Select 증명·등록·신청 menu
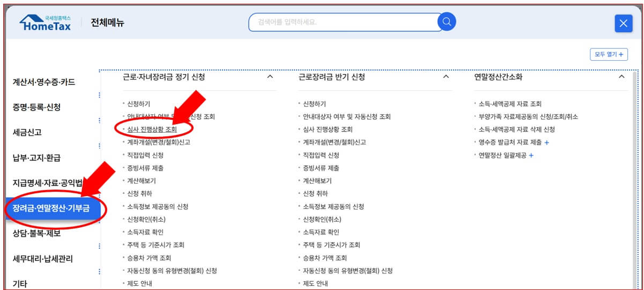This screenshot has width=644, height=290. tap(36, 107)
